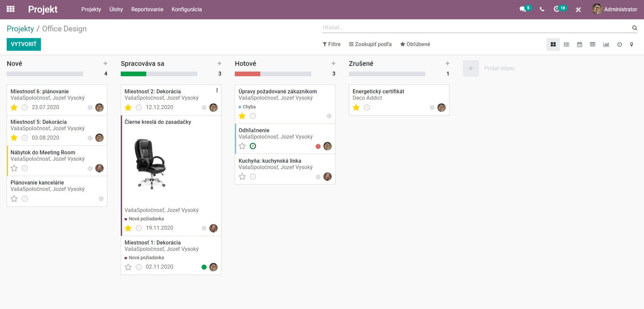Image resolution: width=644 pixels, height=309 pixels.
Task: Click Pridať stĺpec to add a column
Action: pos(499,68)
